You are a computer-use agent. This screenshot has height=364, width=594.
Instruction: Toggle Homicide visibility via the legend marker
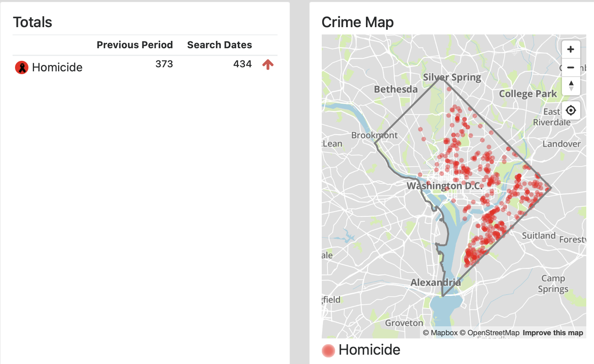pyautogui.click(x=328, y=350)
